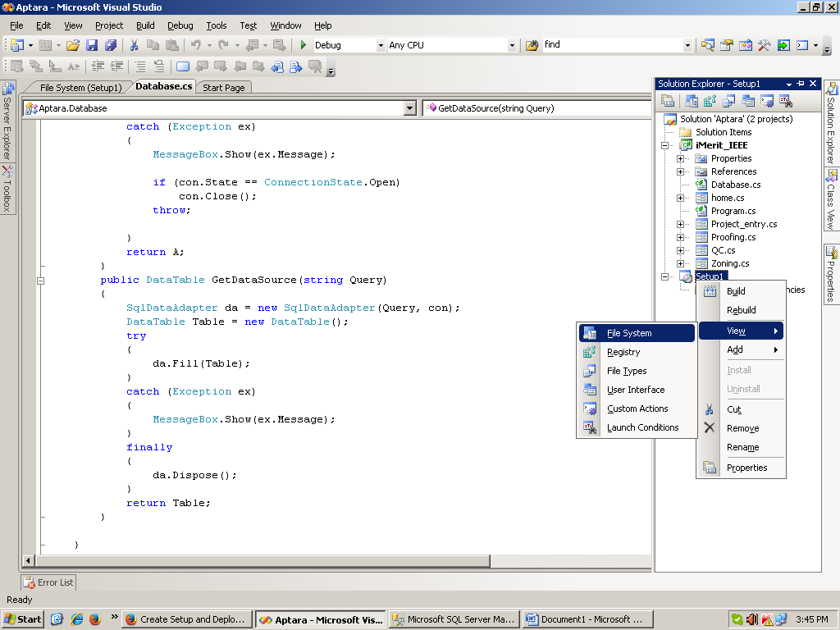Collapse the GetDataSource method code block
This screenshot has height=630, width=840.
[41, 281]
